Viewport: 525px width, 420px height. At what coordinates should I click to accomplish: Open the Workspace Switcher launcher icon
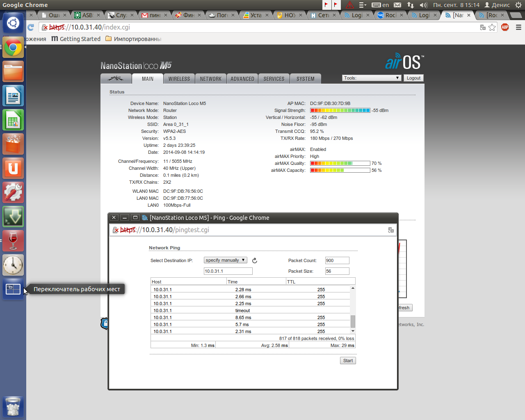[13, 290]
